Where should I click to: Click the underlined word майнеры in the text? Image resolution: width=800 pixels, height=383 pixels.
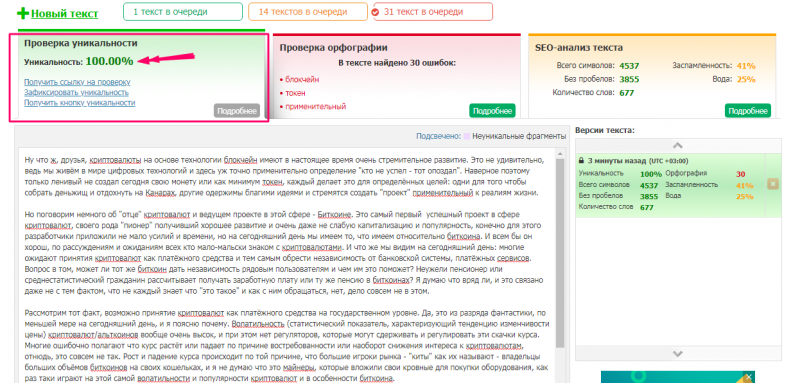298,367
